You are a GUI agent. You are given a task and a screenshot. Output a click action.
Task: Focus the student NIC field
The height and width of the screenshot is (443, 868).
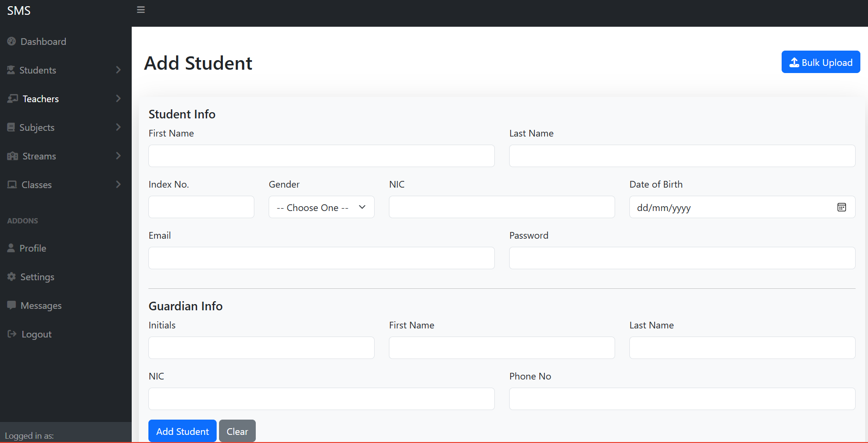502,207
